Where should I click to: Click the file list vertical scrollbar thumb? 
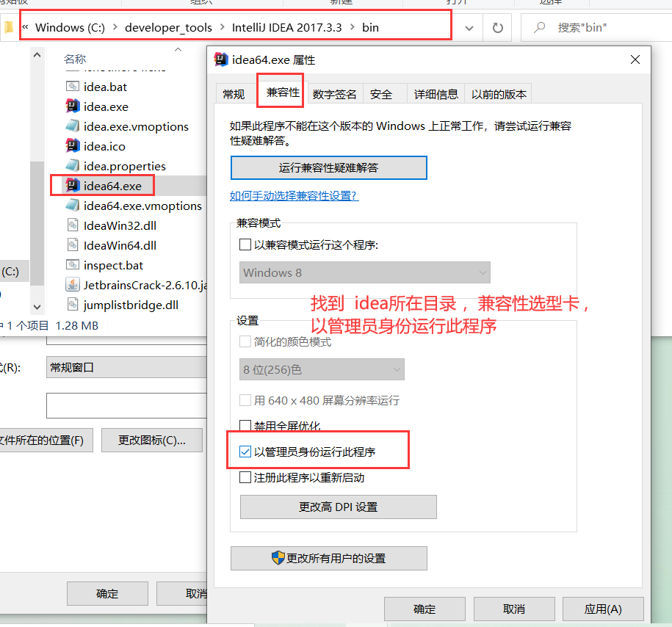point(37,223)
